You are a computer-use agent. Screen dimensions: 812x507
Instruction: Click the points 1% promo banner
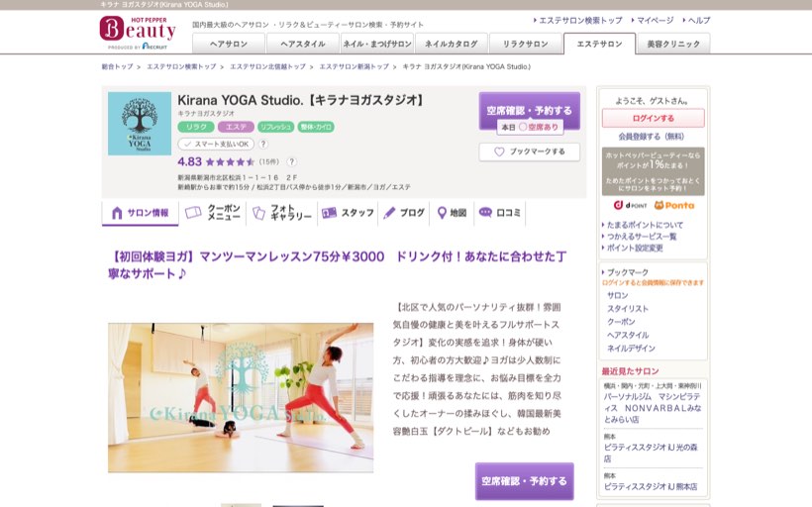(x=653, y=171)
